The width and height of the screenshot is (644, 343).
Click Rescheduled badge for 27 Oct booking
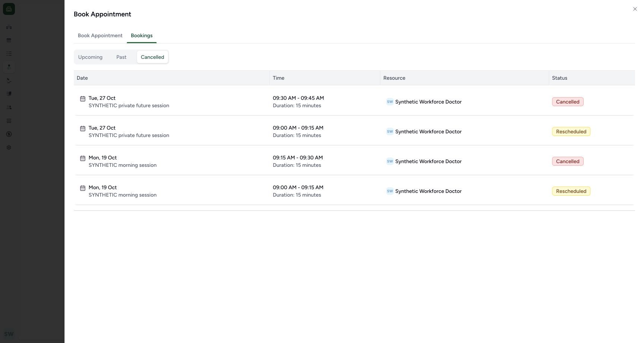[x=571, y=131]
